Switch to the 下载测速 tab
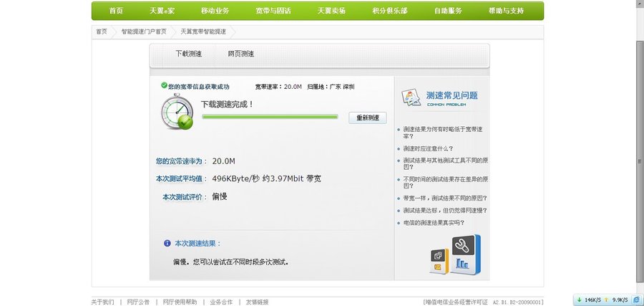Screen dimensions: 644x306 (x=189, y=54)
